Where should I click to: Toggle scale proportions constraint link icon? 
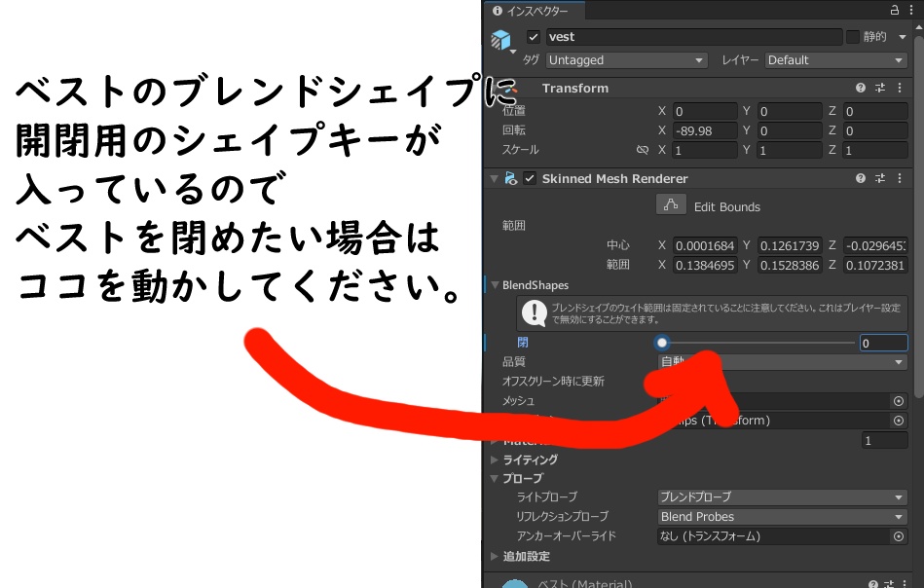coord(643,150)
